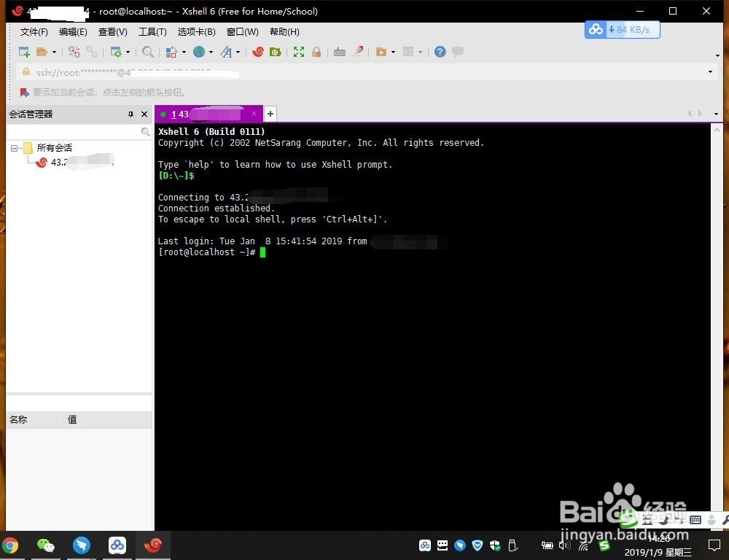Screen dimensions: 729x560
Task: Open the 查看(V) menu
Action: tap(112, 31)
